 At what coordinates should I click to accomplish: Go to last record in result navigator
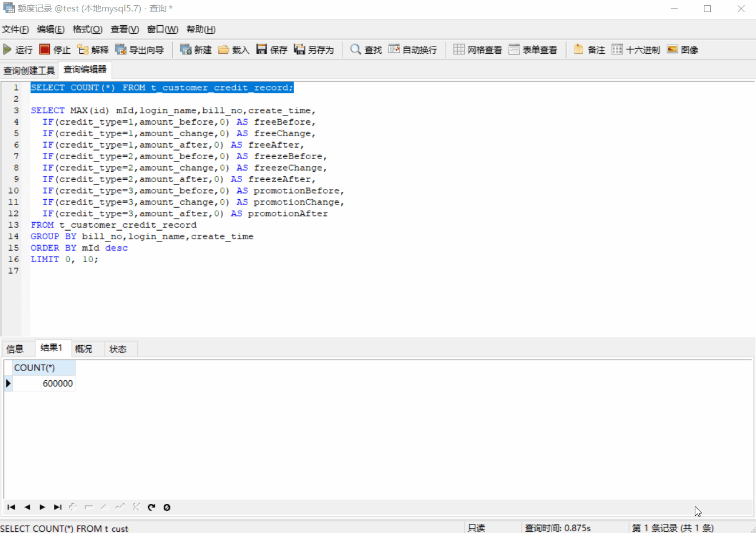pos(58,507)
